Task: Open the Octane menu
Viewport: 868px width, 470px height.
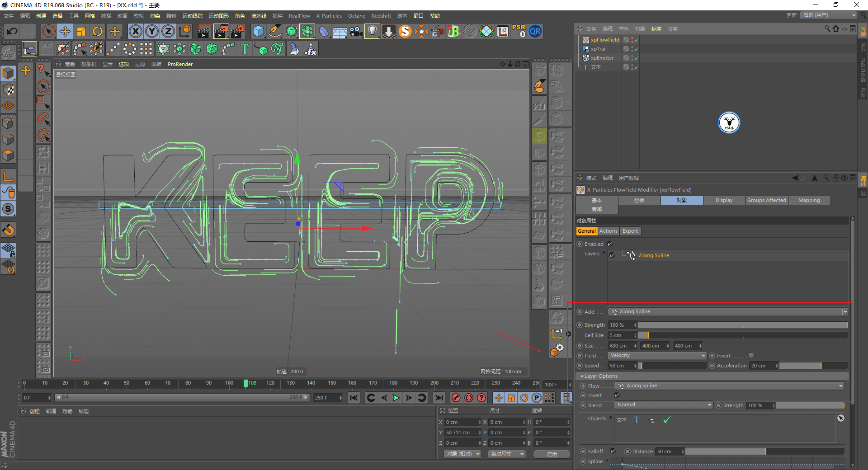Action: pyautogui.click(x=356, y=16)
